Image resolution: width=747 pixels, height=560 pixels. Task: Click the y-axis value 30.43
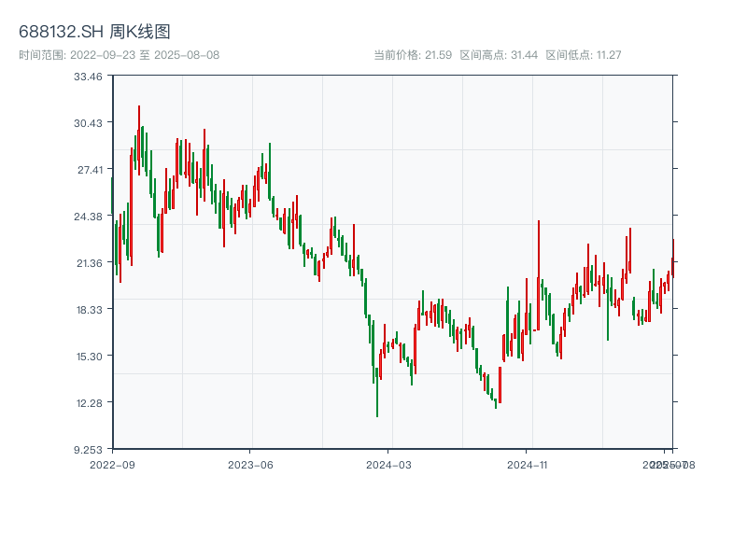point(88,123)
